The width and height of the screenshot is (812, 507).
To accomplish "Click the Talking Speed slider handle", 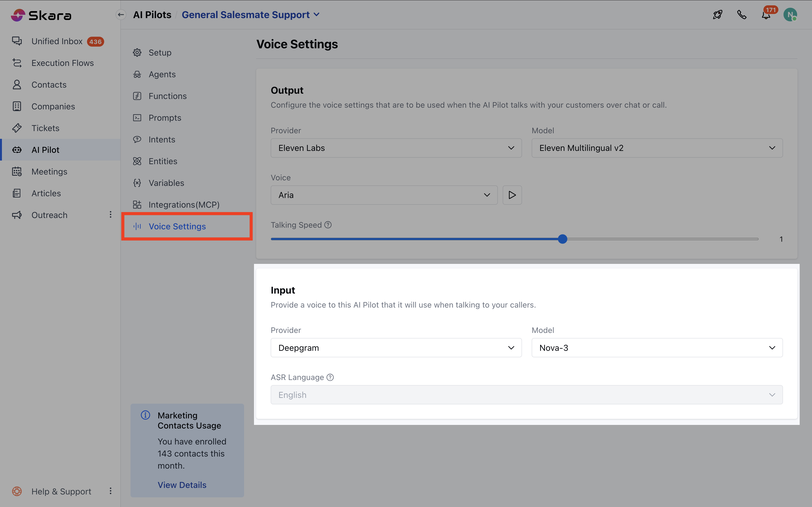I will pyautogui.click(x=562, y=239).
